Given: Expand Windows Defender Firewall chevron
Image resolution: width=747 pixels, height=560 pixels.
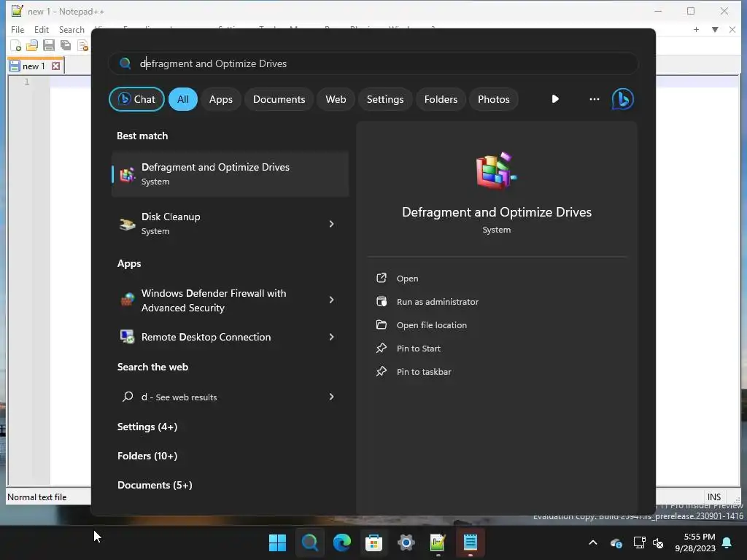Looking at the screenshot, I should pyautogui.click(x=332, y=300).
